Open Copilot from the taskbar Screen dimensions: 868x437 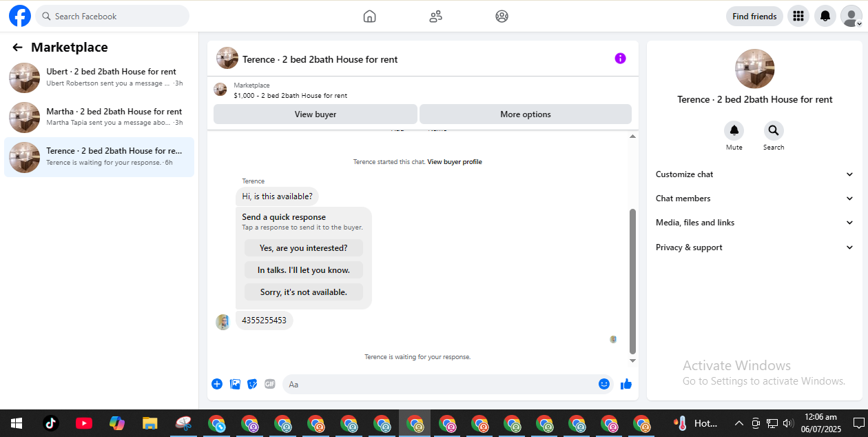[117, 423]
